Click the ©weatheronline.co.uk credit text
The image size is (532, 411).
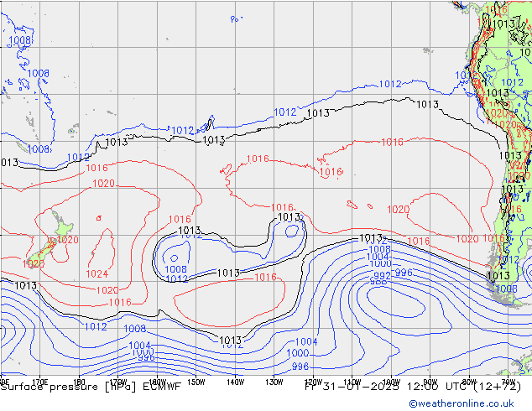[x=462, y=403]
